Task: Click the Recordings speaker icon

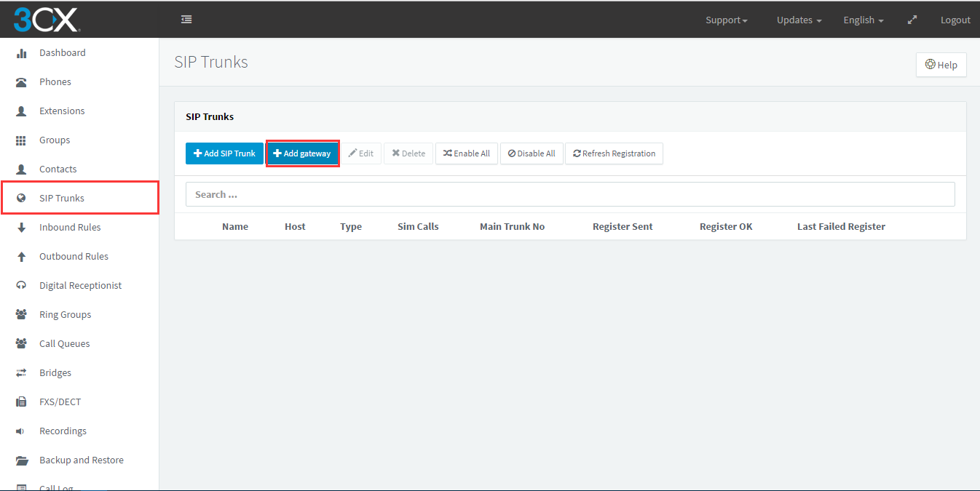Action: click(21, 431)
